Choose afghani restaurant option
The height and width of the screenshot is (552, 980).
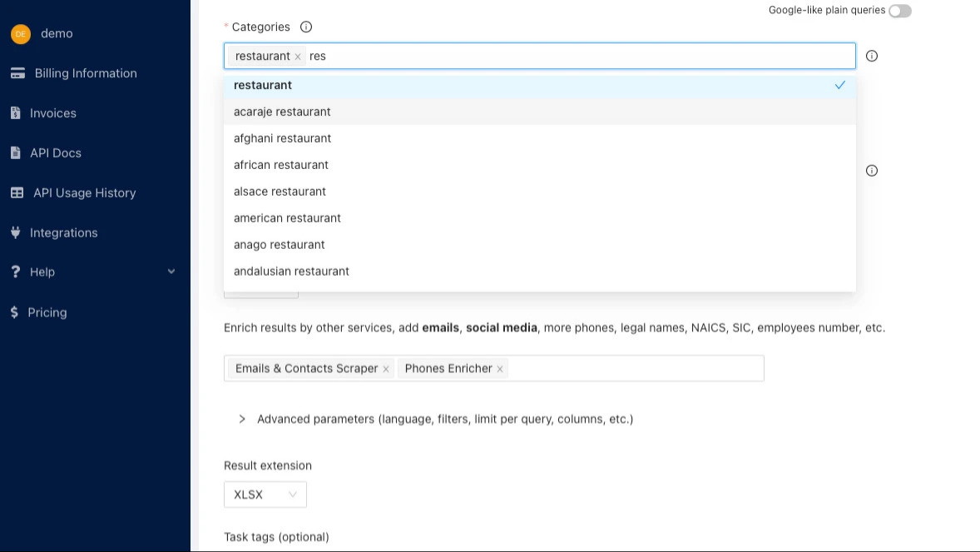282,138
